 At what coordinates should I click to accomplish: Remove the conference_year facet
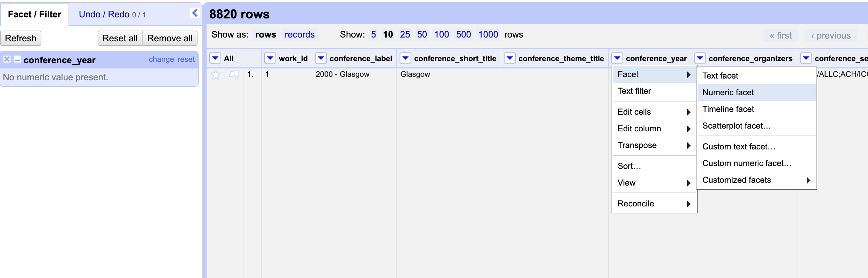[x=7, y=59]
